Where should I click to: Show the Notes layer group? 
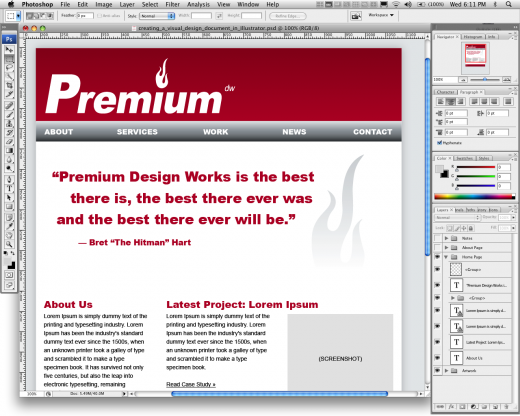pyautogui.click(x=437, y=238)
